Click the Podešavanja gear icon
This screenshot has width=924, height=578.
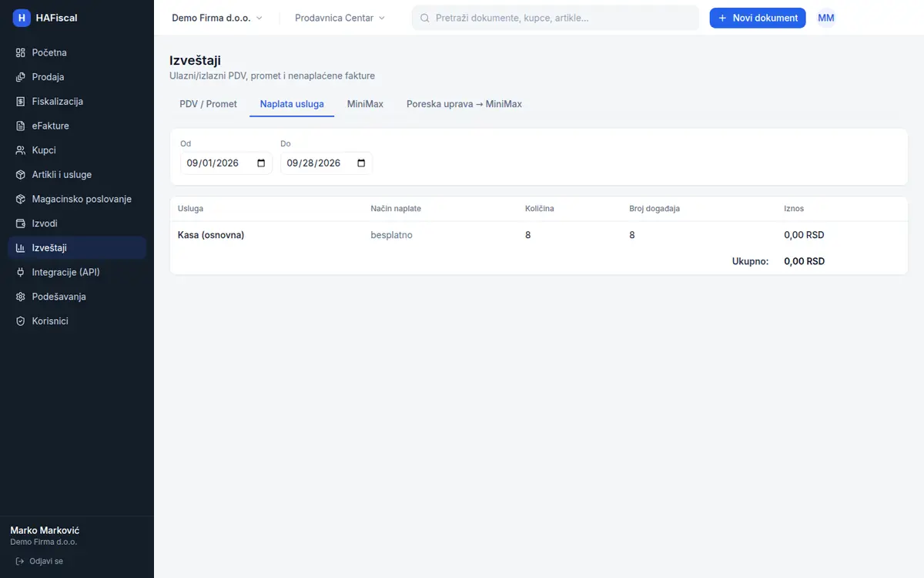pyautogui.click(x=21, y=297)
